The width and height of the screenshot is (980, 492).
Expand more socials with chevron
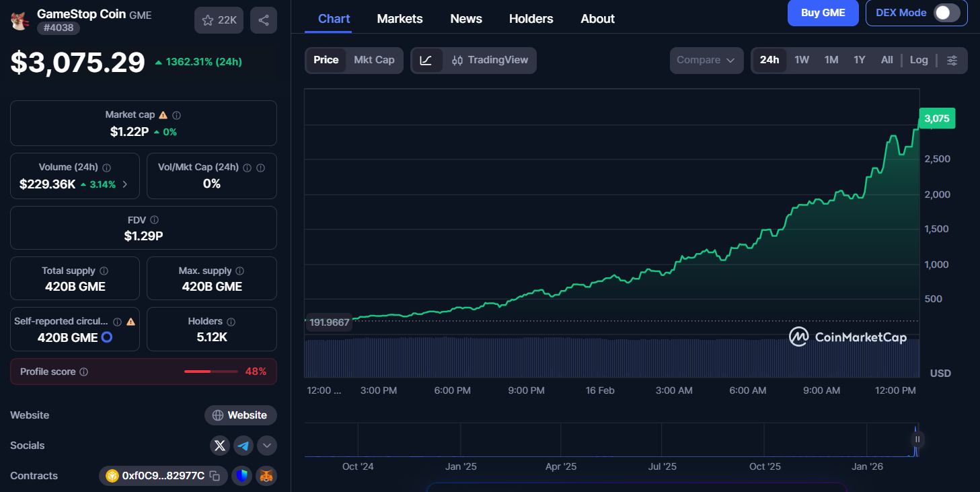tap(267, 445)
